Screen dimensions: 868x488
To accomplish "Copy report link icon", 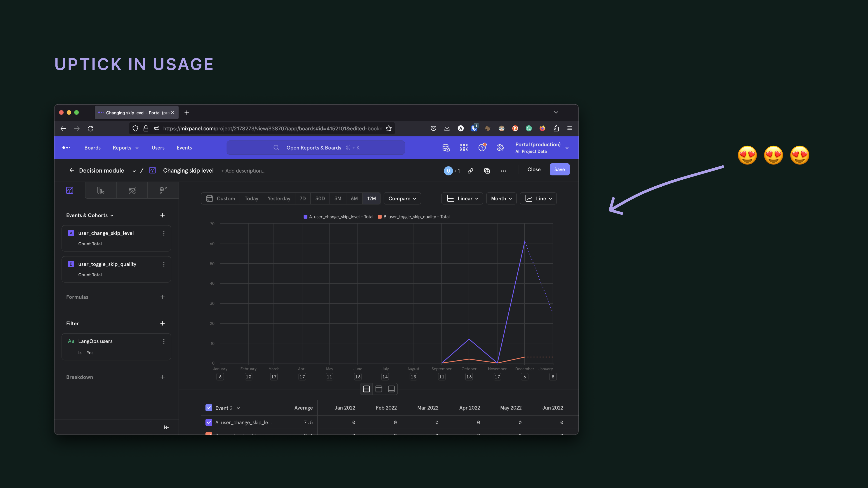I will click(x=470, y=171).
